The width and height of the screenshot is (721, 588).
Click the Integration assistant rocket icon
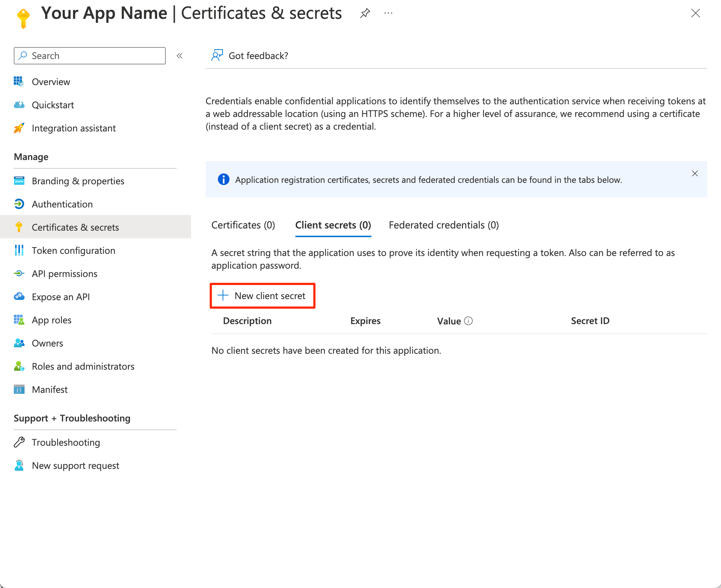click(19, 128)
